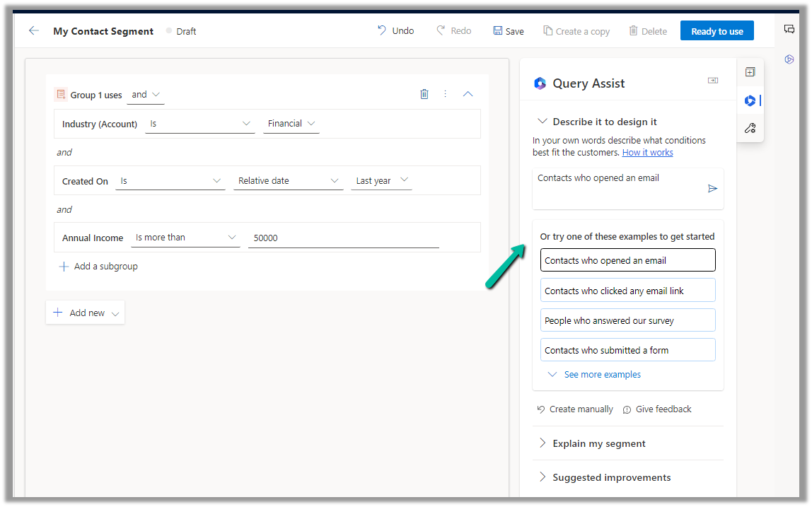The height and width of the screenshot is (507, 812).
Task: Open the chat icon at top right
Action: [x=789, y=29]
